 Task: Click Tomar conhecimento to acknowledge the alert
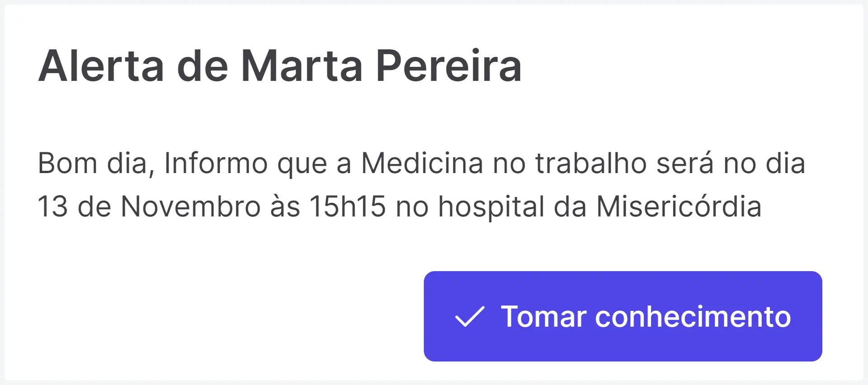[x=624, y=317]
